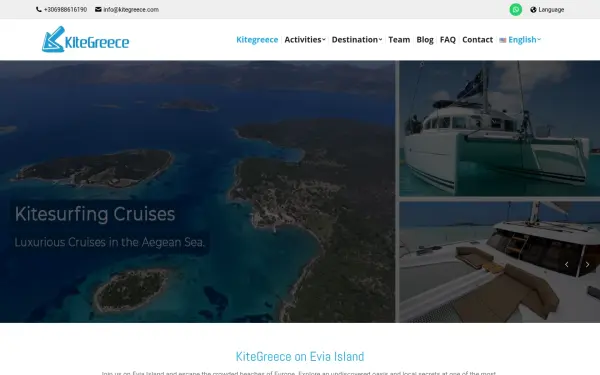The height and width of the screenshot is (375, 600).
Task: Expand the Destination dropdown menu
Action: point(357,40)
